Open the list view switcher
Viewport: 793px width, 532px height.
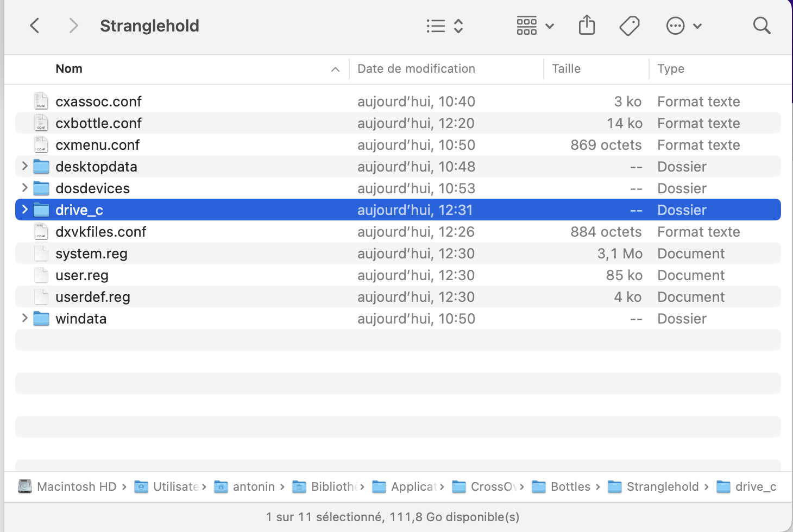445,26
